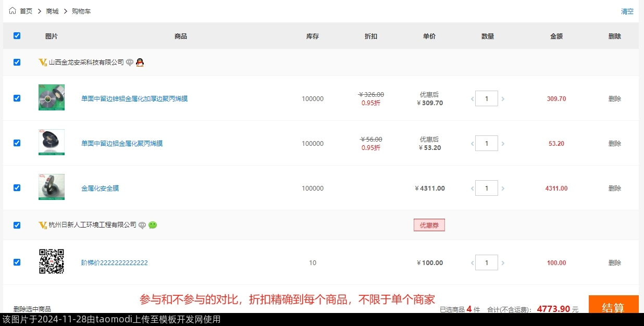
Task: Go to 首页 in the breadcrumb
Action: (26, 11)
